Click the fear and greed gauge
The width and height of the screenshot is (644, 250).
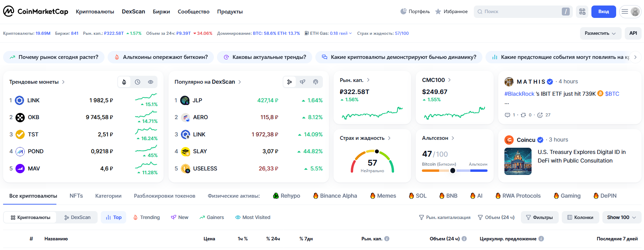(x=372, y=161)
